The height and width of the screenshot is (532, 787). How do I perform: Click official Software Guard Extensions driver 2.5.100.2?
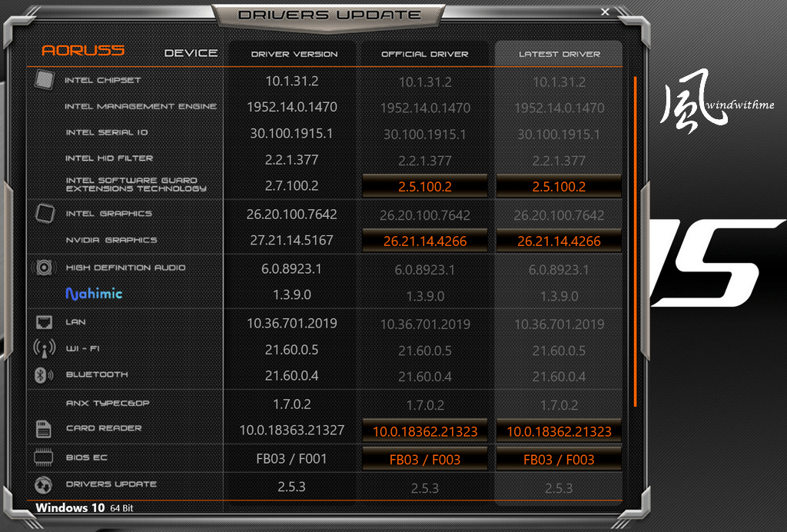pos(424,186)
